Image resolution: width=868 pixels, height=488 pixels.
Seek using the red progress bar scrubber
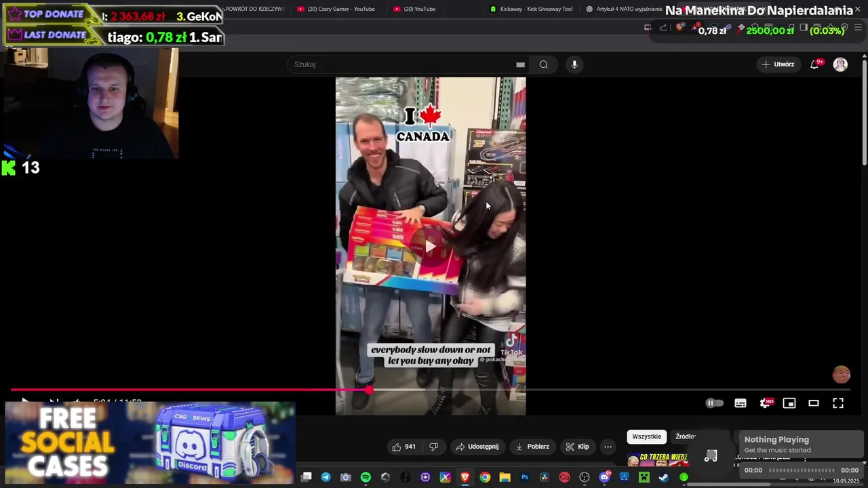click(368, 390)
